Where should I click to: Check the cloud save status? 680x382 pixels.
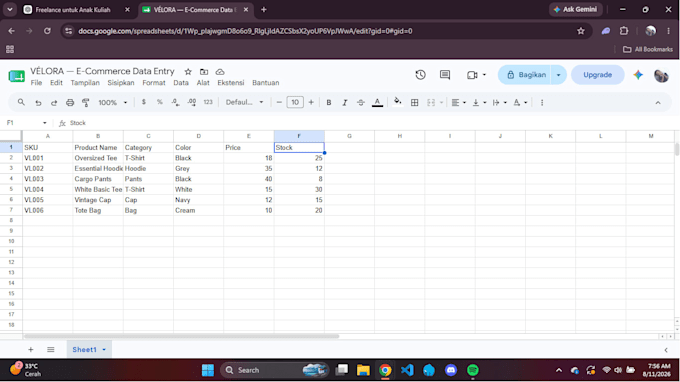coord(220,72)
